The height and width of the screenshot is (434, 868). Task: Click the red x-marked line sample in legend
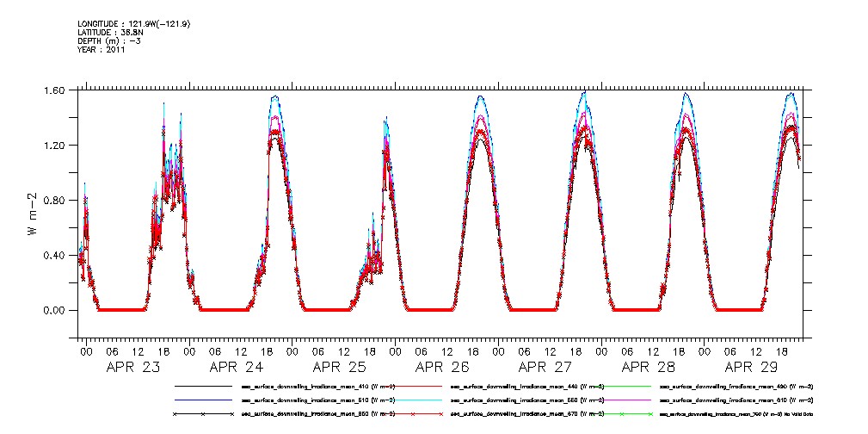pos(412,414)
